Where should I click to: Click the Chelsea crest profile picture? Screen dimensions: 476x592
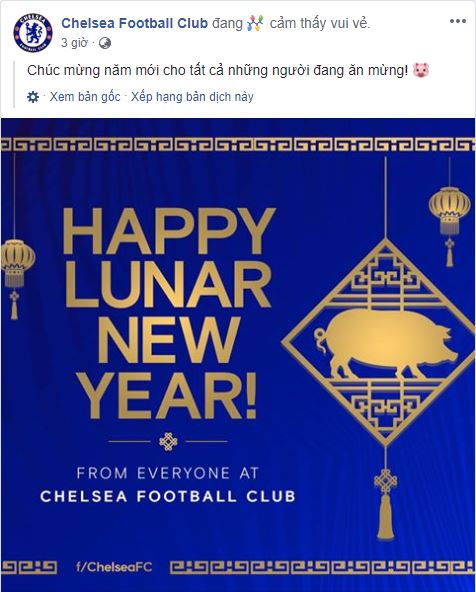click(33, 33)
